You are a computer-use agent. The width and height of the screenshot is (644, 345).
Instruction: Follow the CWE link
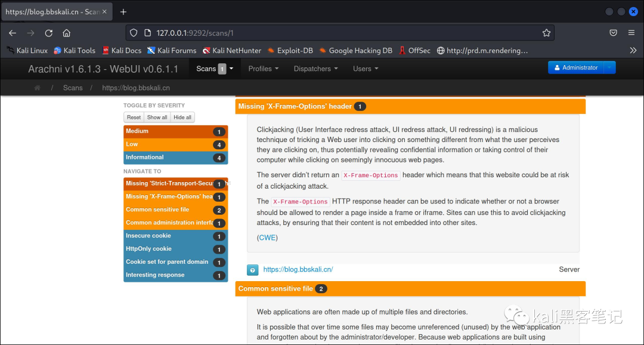(267, 238)
